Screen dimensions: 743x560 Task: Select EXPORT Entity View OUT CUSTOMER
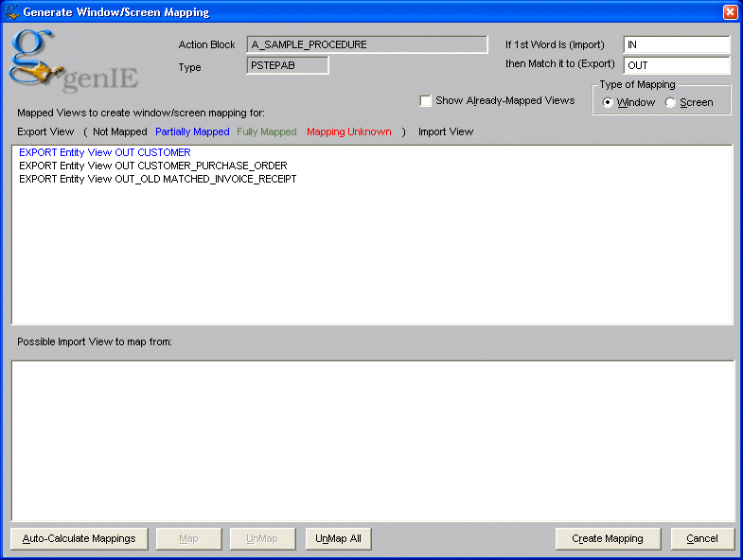104,152
